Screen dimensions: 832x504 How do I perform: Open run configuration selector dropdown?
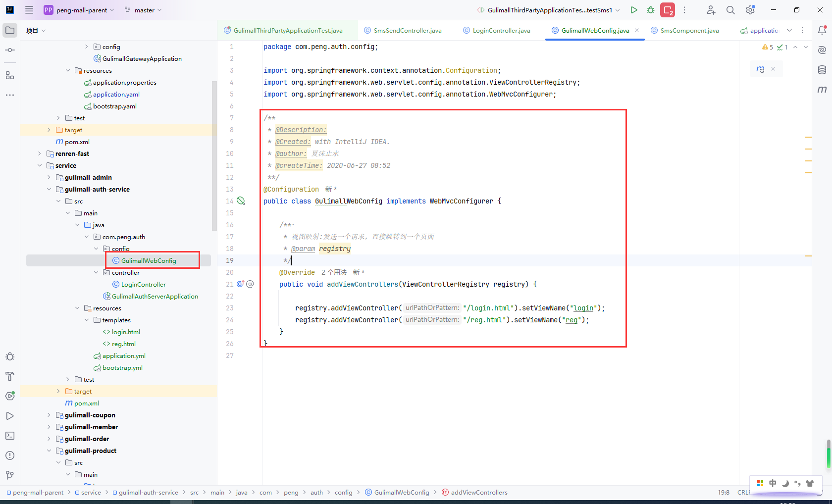click(x=548, y=10)
